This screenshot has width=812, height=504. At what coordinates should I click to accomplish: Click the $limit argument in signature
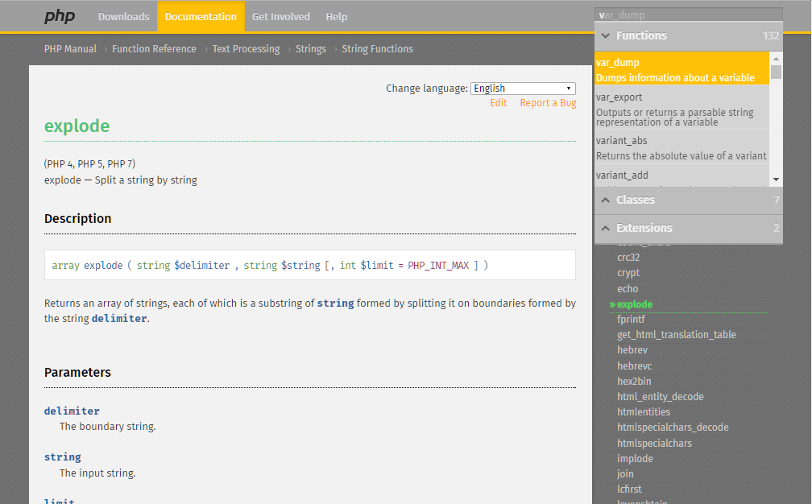[x=377, y=266]
